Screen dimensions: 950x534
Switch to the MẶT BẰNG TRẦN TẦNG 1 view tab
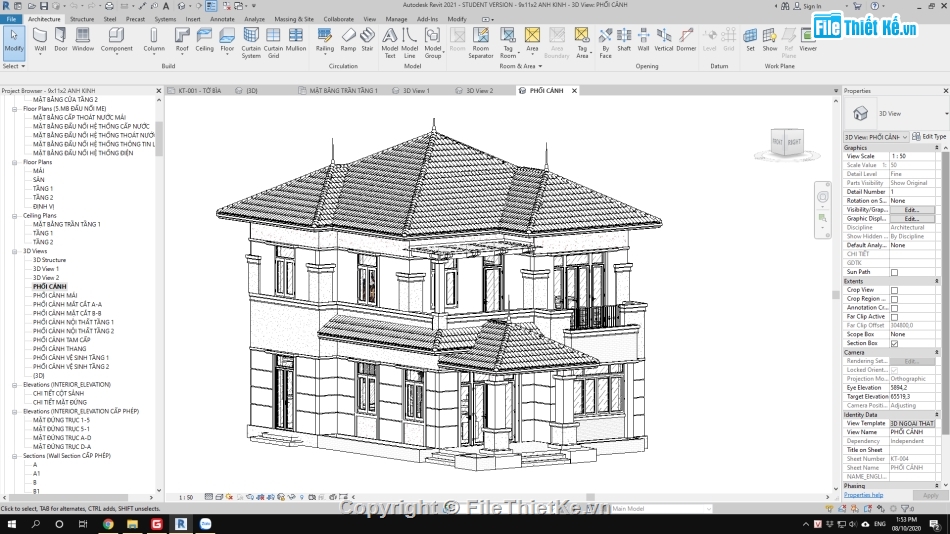coord(337,90)
